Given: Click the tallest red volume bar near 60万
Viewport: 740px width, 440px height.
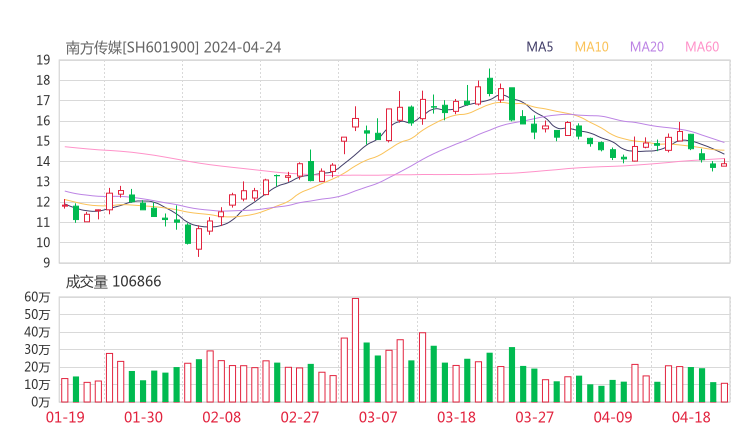Looking at the screenshot, I should pos(355,350).
